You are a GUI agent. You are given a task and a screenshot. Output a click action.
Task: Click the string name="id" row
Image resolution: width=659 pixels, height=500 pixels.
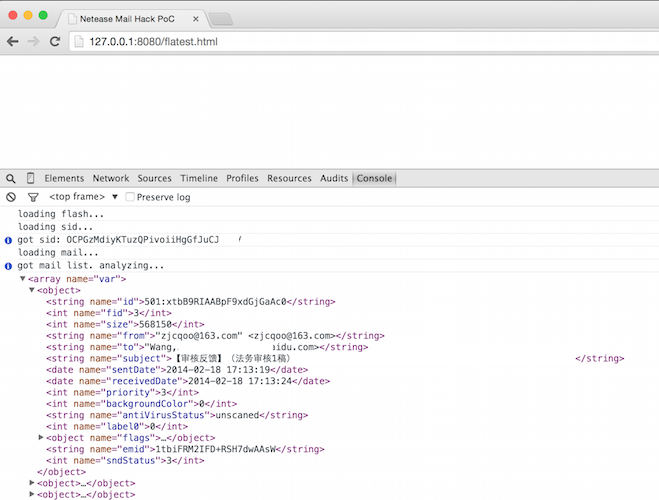point(191,302)
